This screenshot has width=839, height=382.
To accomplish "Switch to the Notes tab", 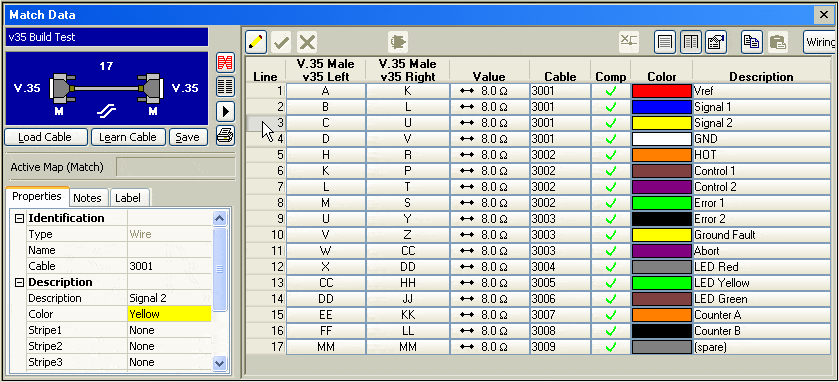I will coord(87,198).
